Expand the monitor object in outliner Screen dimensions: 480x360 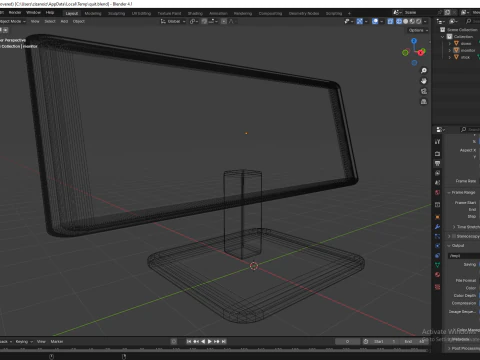pos(450,50)
